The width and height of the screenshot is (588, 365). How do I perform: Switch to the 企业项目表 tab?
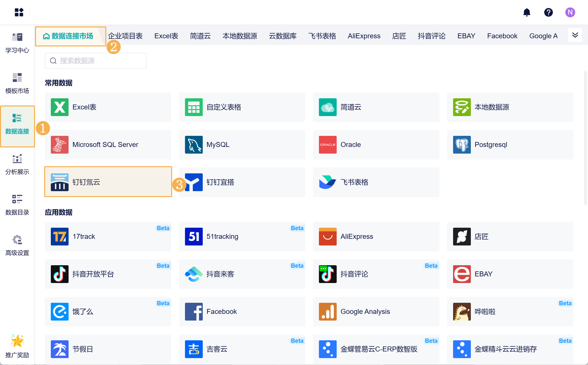(125, 36)
